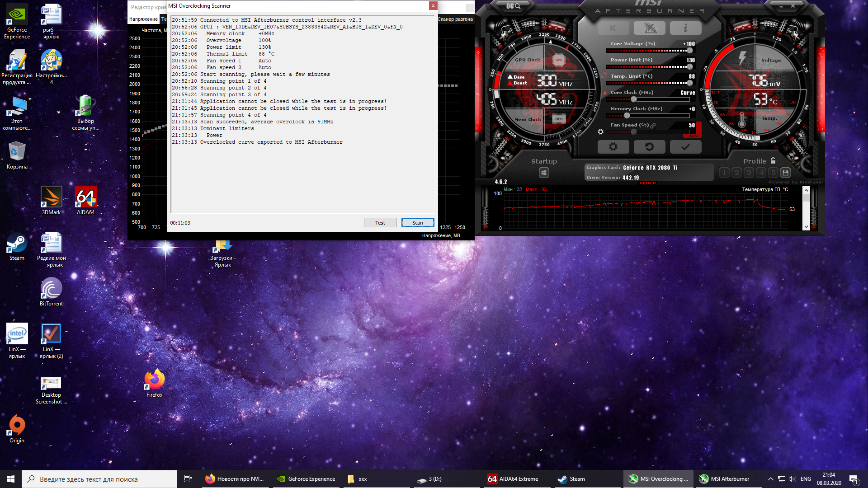Select profile slot 1
Viewport: 868px width, 488px height.
pyautogui.click(x=724, y=173)
